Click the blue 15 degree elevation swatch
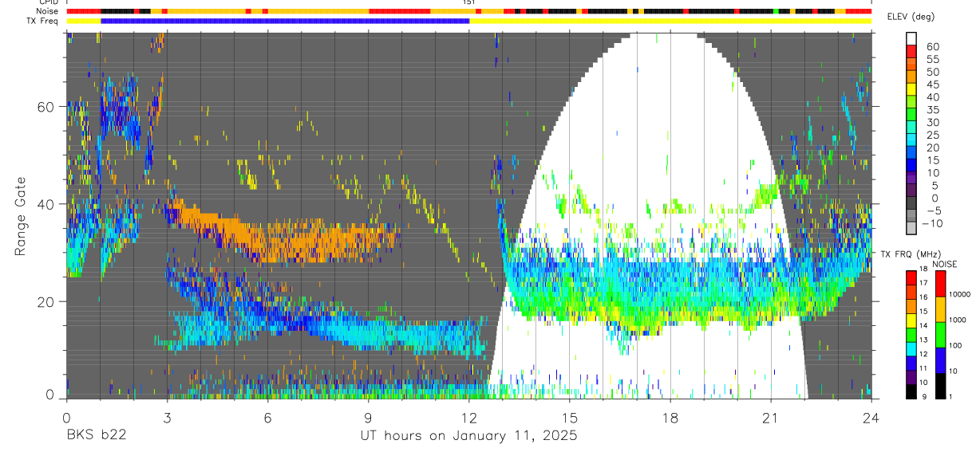The image size is (980, 452). pyautogui.click(x=911, y=165)
